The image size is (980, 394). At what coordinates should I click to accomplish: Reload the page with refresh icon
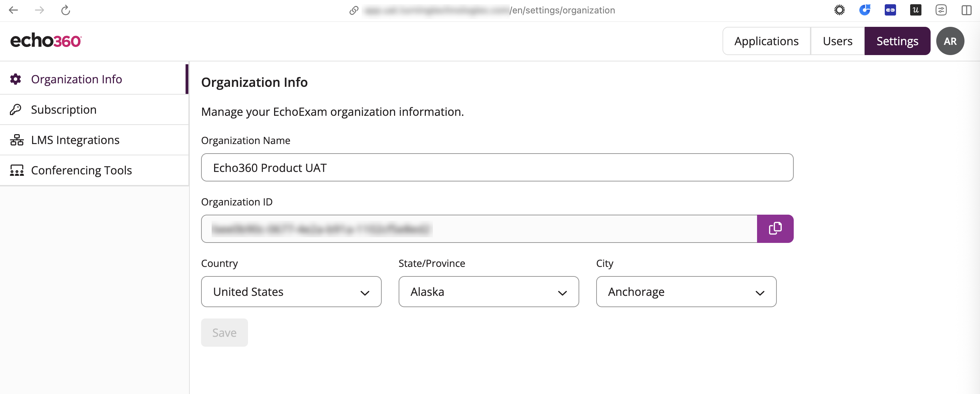click(x=65, y=10)
